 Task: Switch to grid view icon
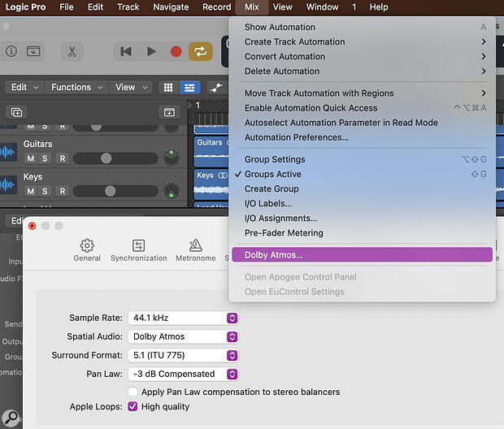pyautogui.click(x=168, y=88)
